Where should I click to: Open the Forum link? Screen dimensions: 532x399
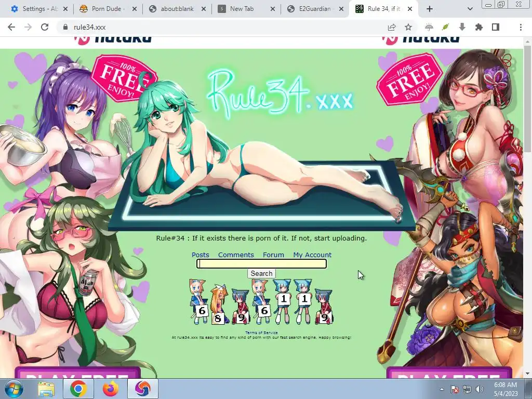coord(273,255)
